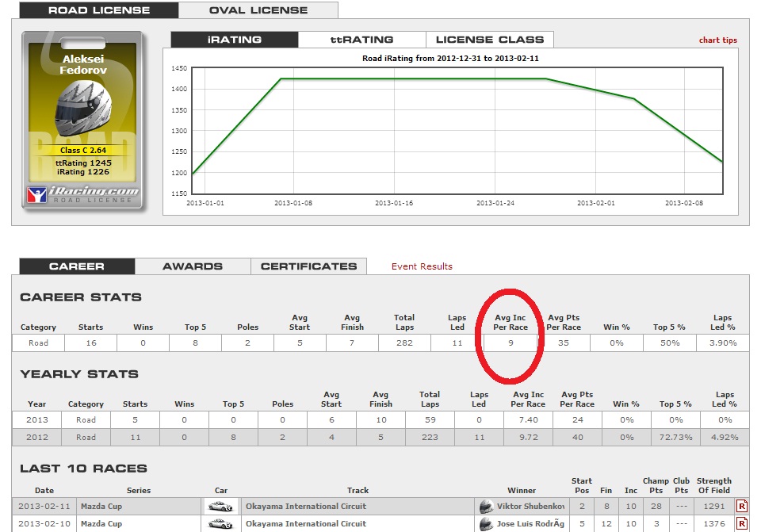This screenshot has width=761, height=532.
Task: Switch to the Oval License tab
Action: (258, 10)
